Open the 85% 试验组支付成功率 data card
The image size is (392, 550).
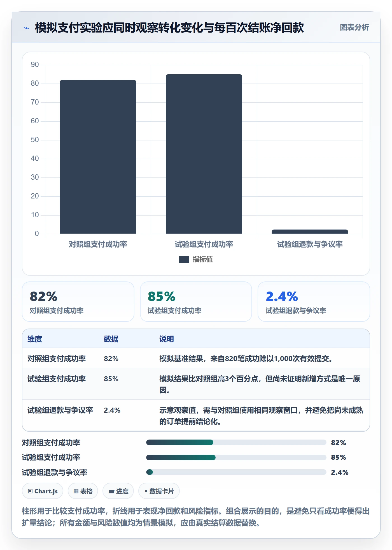tap(196, 302)
